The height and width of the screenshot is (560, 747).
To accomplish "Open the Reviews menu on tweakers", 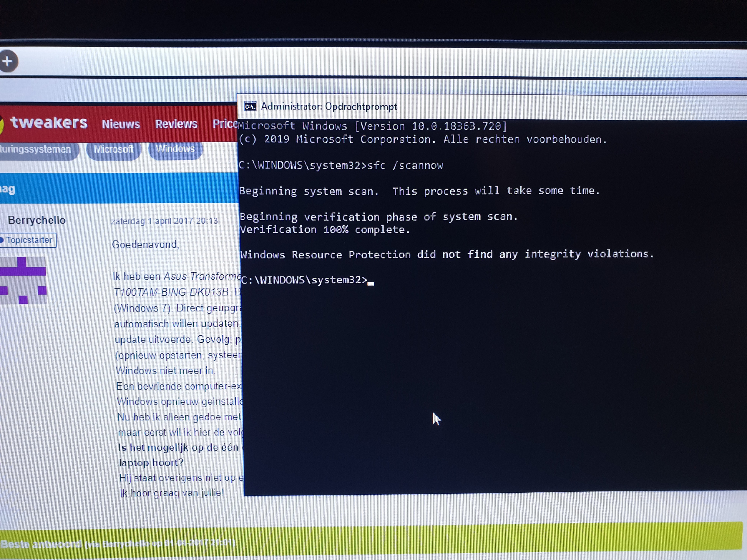I will click(176, 124).
